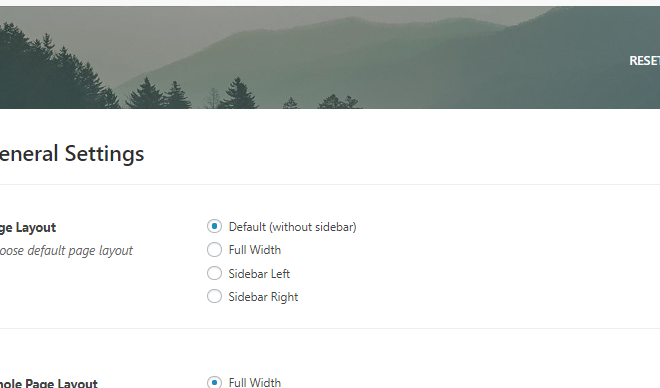The width and height of the screenshot is (660, 388).
Task: Click the divider line below Sidebar Right
Action: (330, 328)
